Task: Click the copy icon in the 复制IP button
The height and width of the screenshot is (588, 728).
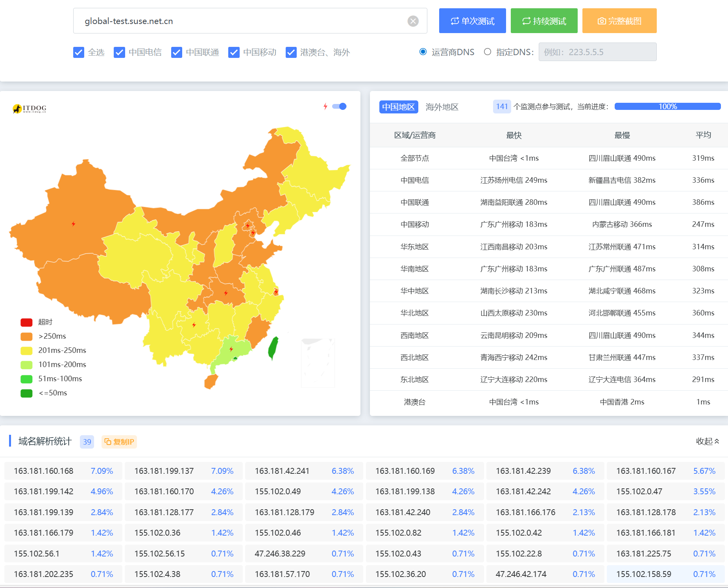Action: 108,441
